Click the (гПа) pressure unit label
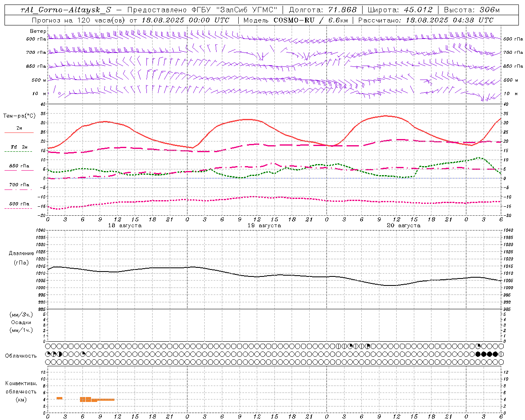Viewport: 525px width, 420px height. [x=21, y=263]
